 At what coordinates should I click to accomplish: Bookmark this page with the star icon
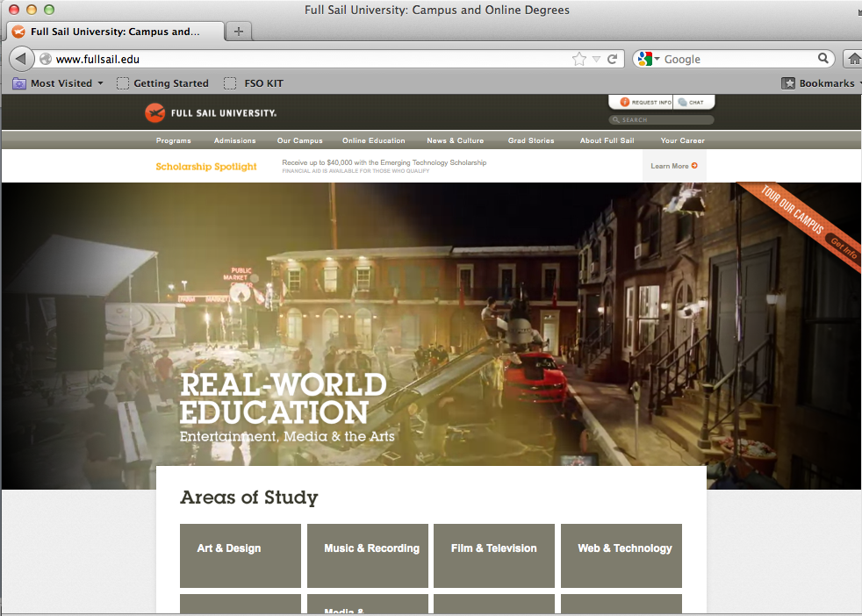click(578, 59)
